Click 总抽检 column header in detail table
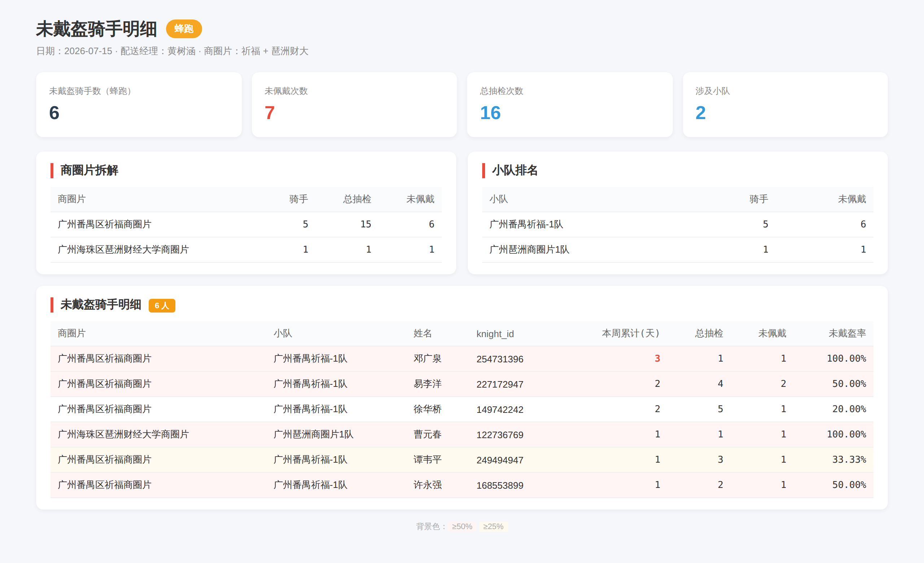The image size is (924, 563). (x=709, y=333)
